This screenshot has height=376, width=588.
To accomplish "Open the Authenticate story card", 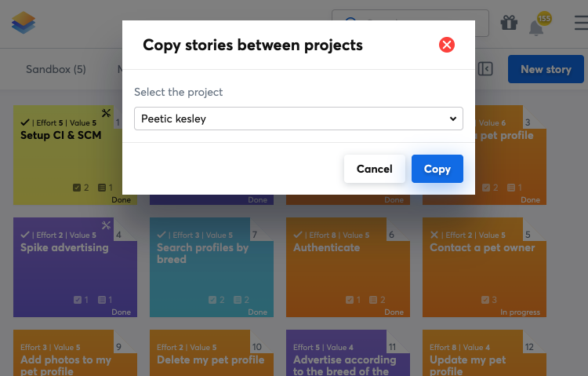I will [347, 267].
